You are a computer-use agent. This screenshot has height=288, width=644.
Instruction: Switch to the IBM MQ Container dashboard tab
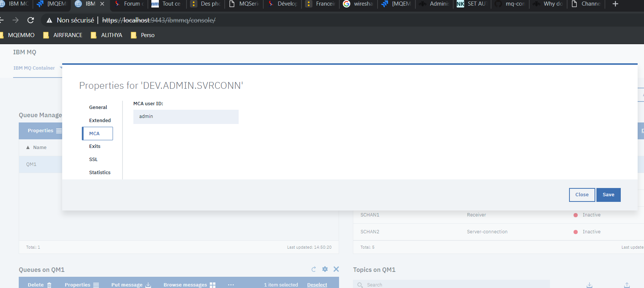(34, 68)
